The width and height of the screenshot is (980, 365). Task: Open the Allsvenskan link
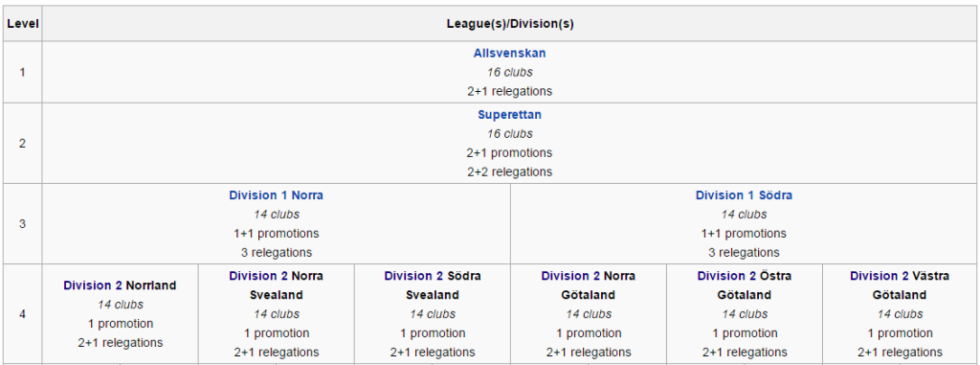[509, 54]
